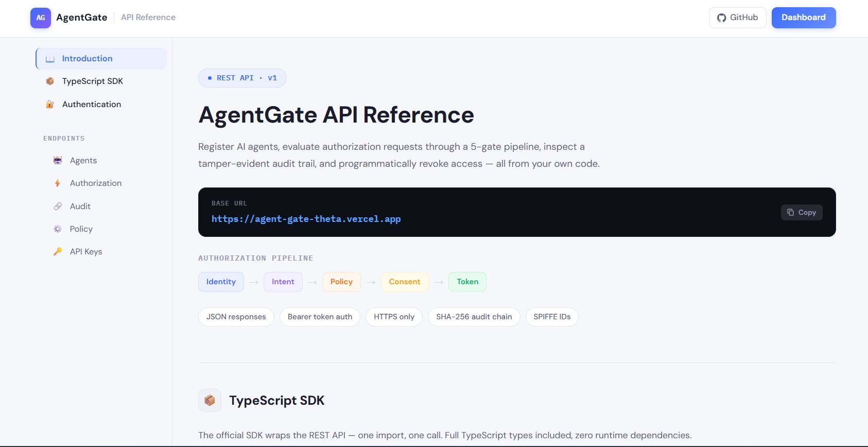This screenshot has width=868, height=447.
Task: Click the API Keys key icon
Action: click(58, 252)
